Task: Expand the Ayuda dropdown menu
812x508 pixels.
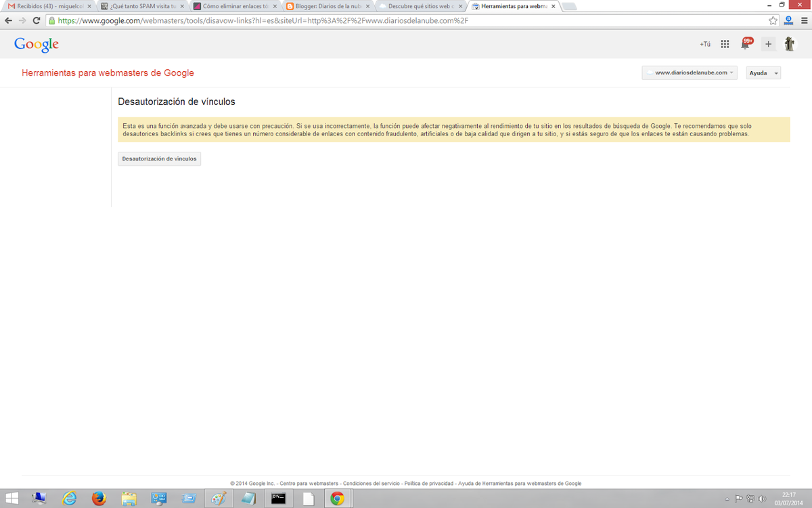Action: [763, 73]
